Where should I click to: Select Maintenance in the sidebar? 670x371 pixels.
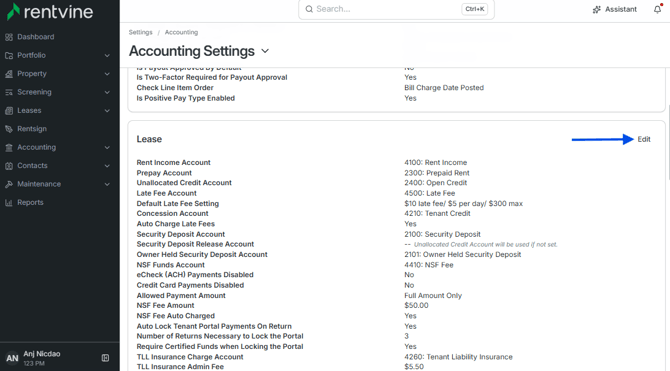coord(39,184)
